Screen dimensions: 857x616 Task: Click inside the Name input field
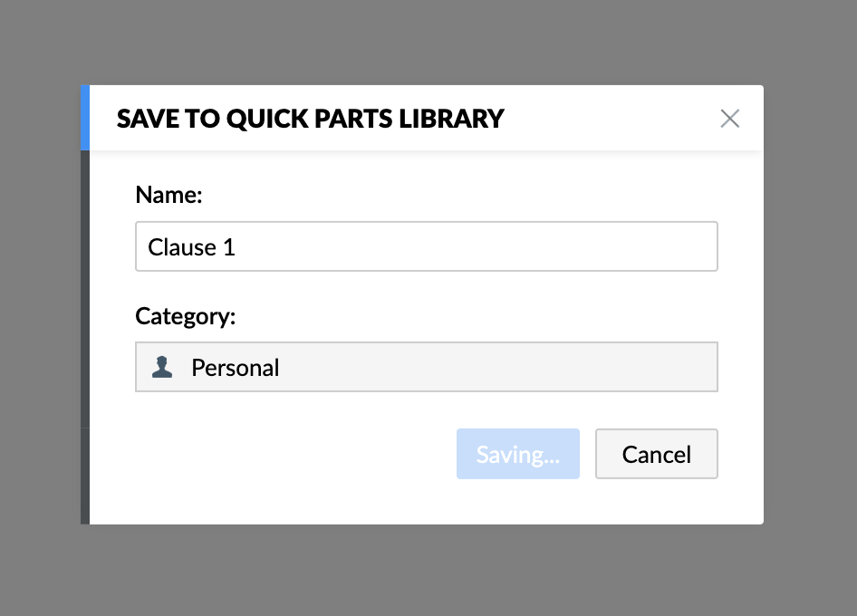[426, 246]
